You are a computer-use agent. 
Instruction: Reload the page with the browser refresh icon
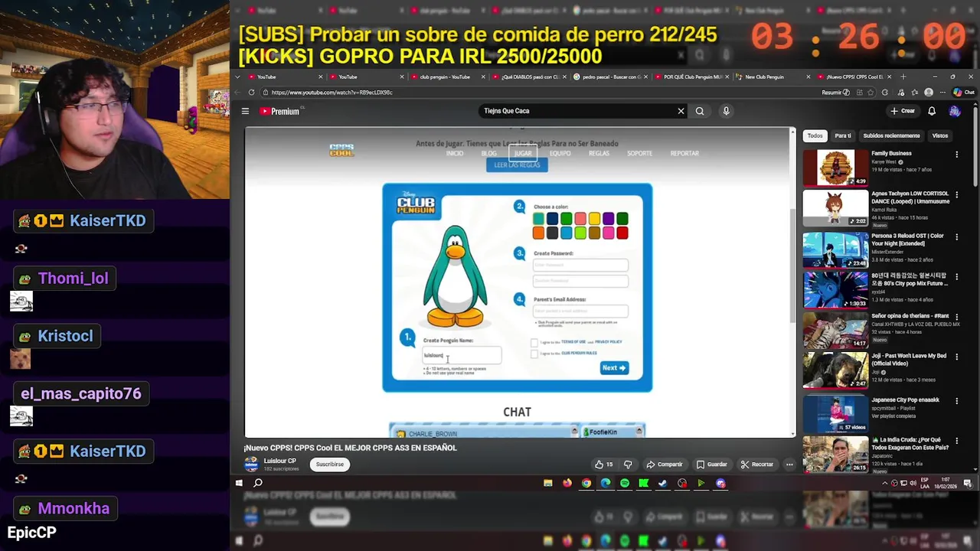251,93
